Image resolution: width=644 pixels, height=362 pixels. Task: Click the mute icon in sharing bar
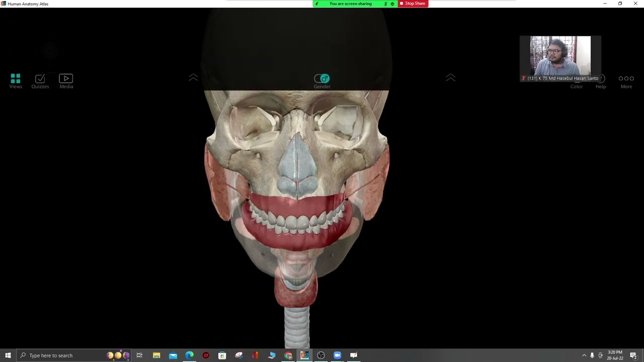pos(386,4)
